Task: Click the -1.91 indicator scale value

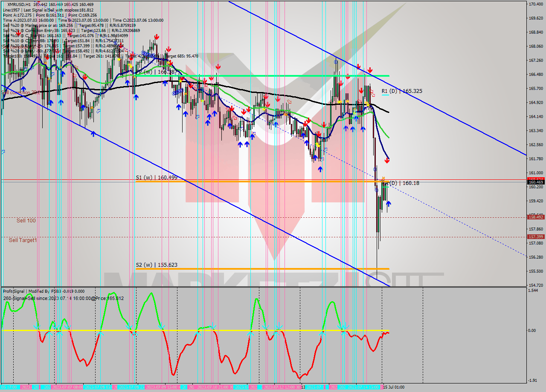Action: coord(533,380)
